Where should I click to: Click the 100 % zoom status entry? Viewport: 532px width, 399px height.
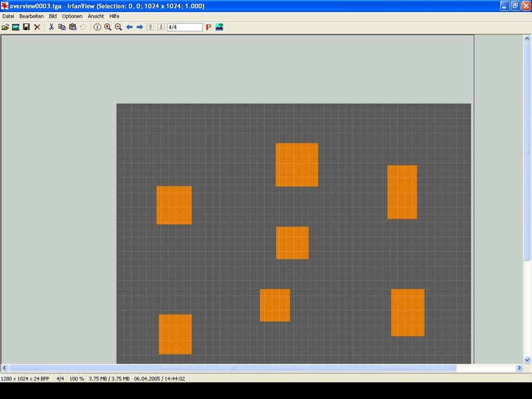[x=76, y=378]
